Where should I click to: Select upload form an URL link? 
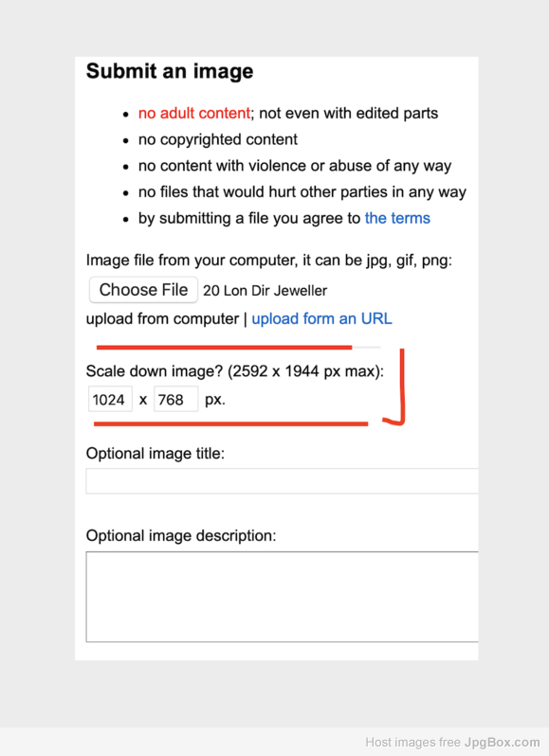coord(321,318)
